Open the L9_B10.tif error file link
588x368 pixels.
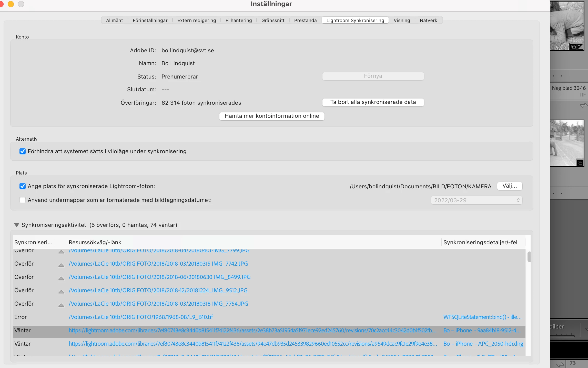coord(141,317)
